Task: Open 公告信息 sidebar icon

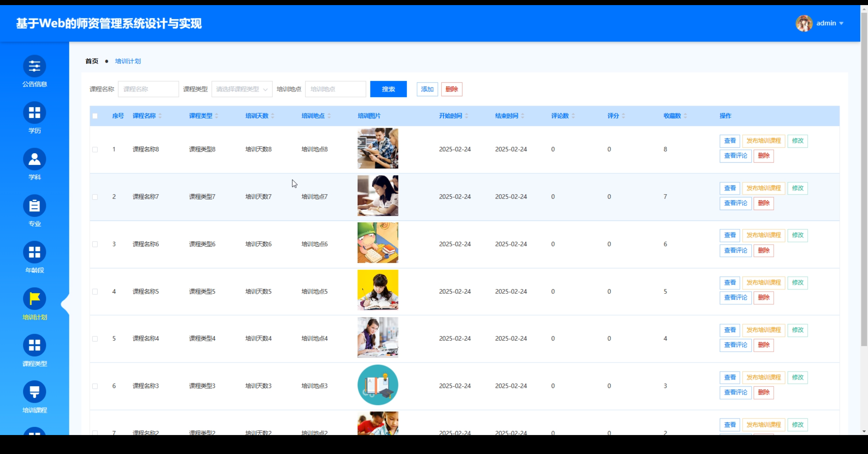Action: [34, 66]
